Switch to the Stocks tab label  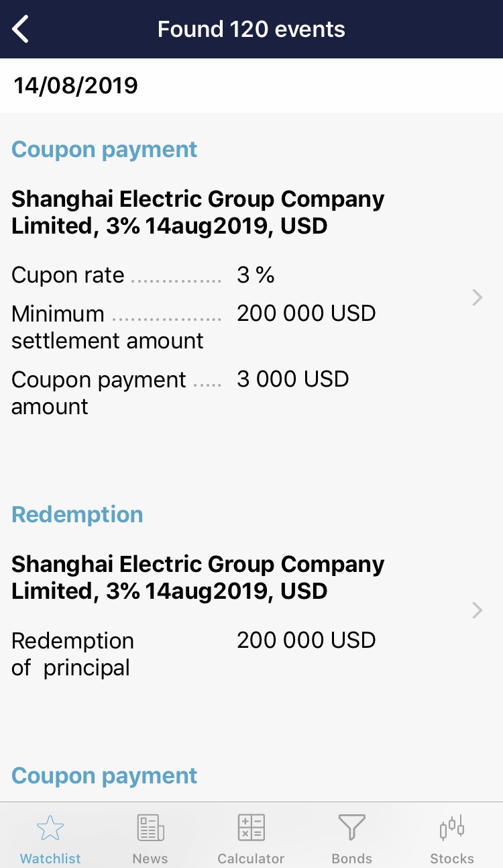pos(451,859)
